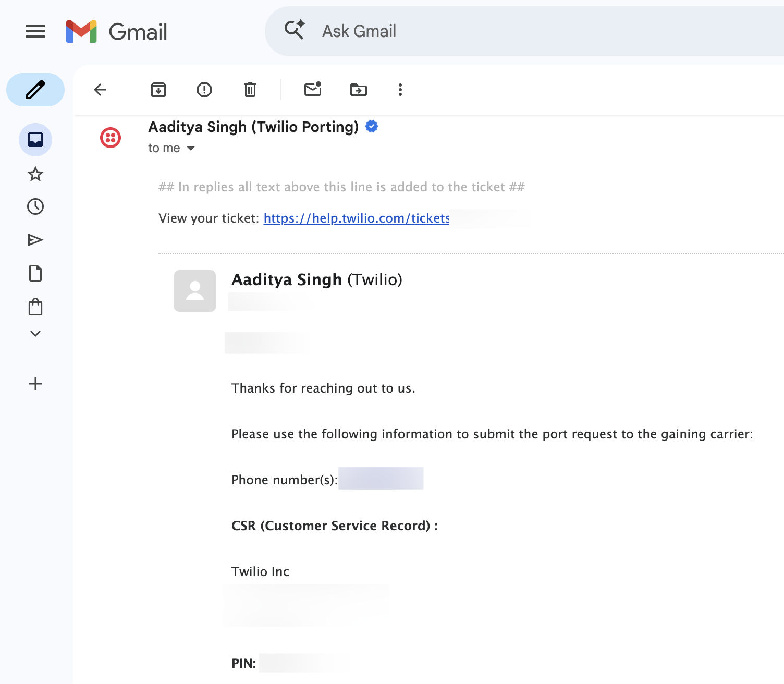Report this email as spam

204,90
